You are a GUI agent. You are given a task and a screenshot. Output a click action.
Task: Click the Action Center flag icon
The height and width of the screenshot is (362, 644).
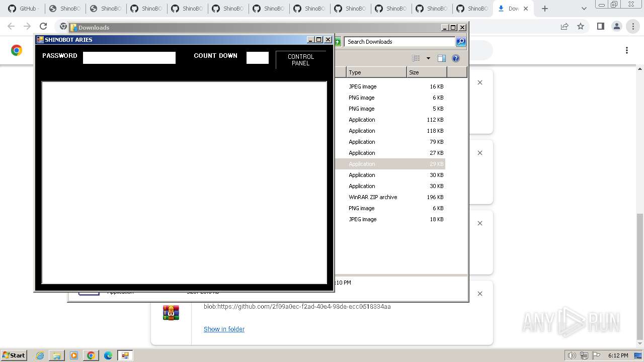pos(596,355)
